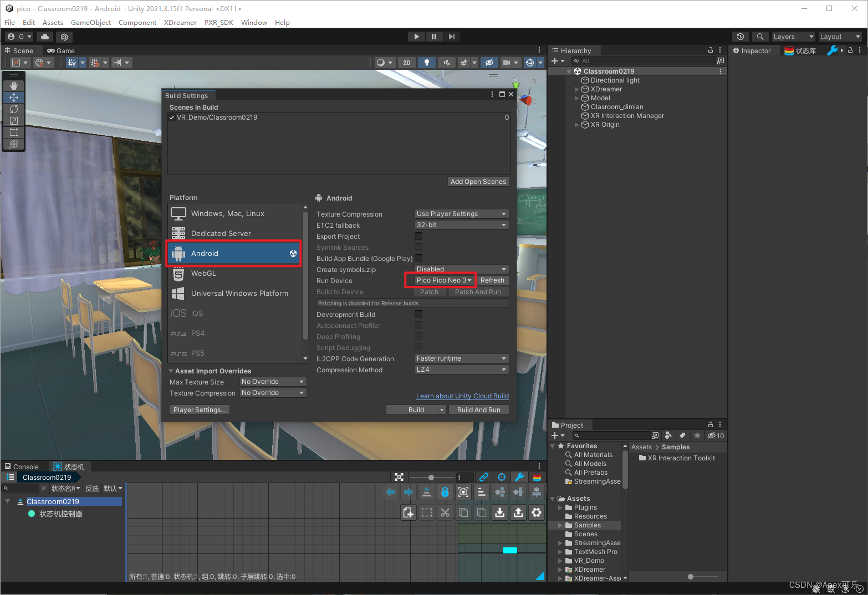
Task: Click the frame-all icon in state machine panel
Action: pyautogui.click(x=399, y=477)
